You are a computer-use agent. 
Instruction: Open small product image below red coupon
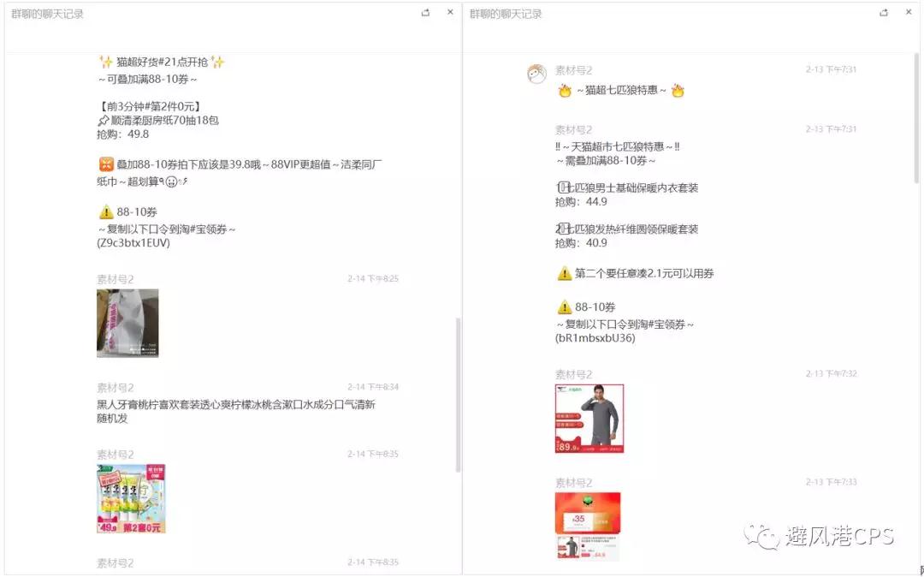click(x=588, y=547)
